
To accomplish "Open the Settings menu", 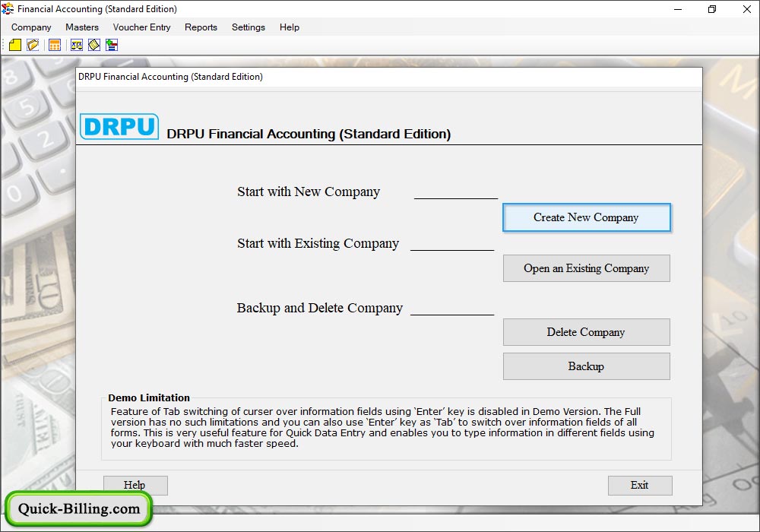I will [249, 27].
